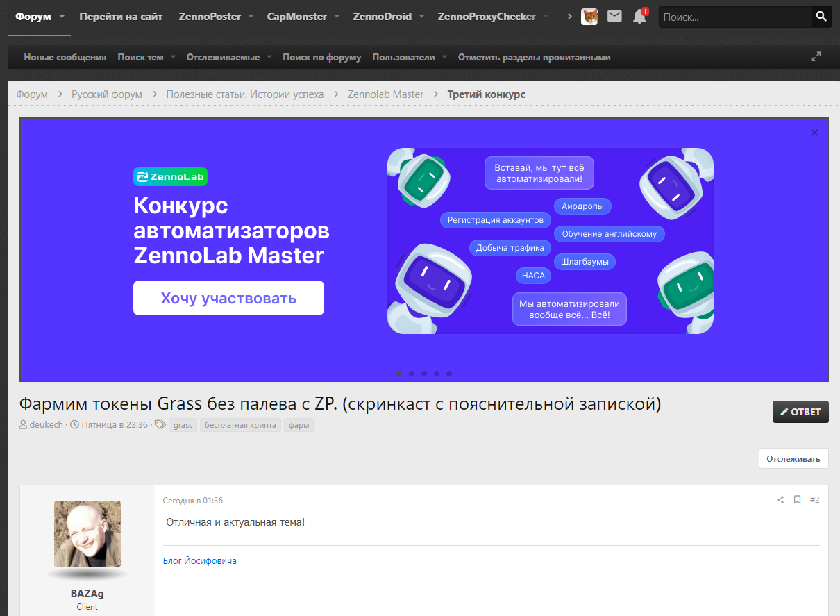Open the Блог Йосифовича signature link
This screenshot has width=840, height=616.
(x=200, y=561)
